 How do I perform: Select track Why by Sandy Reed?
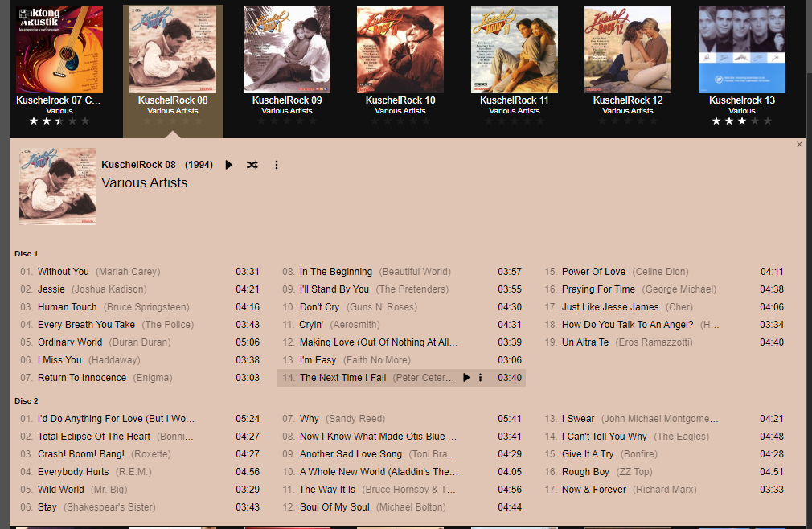tap(401, 419)
